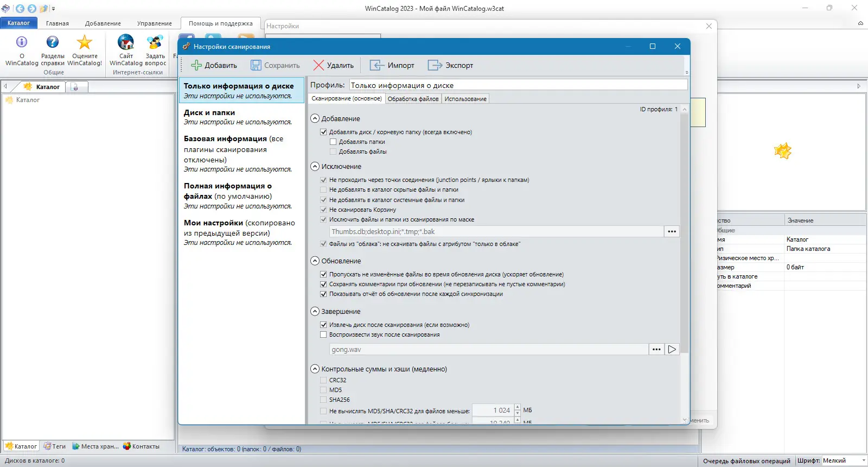Select the Базовая информация profile

[241, 154]
